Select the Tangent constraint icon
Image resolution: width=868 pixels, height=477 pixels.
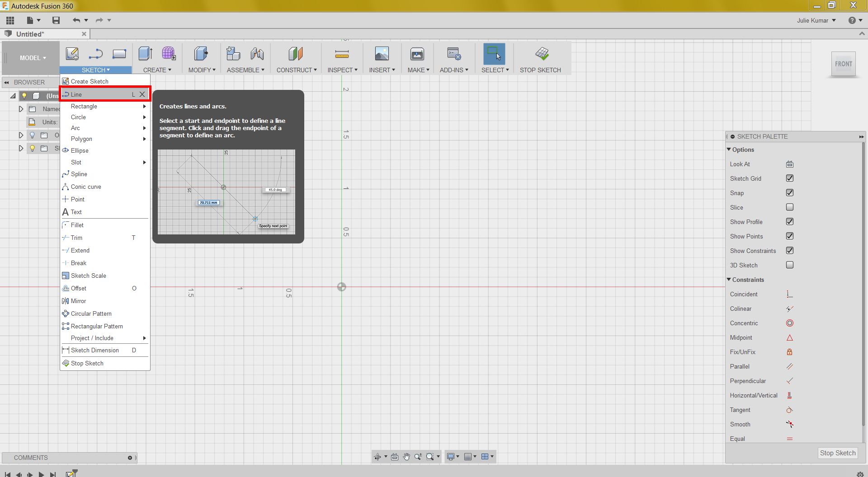tap(789, 410)
